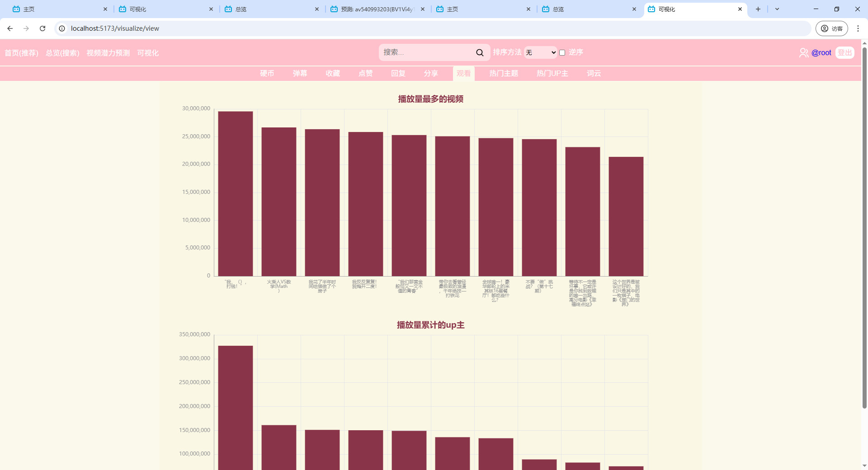Click the bar above 带你去看曾经最极致的浪漫 label
The image size is (868, 470).
click(453, 206)
